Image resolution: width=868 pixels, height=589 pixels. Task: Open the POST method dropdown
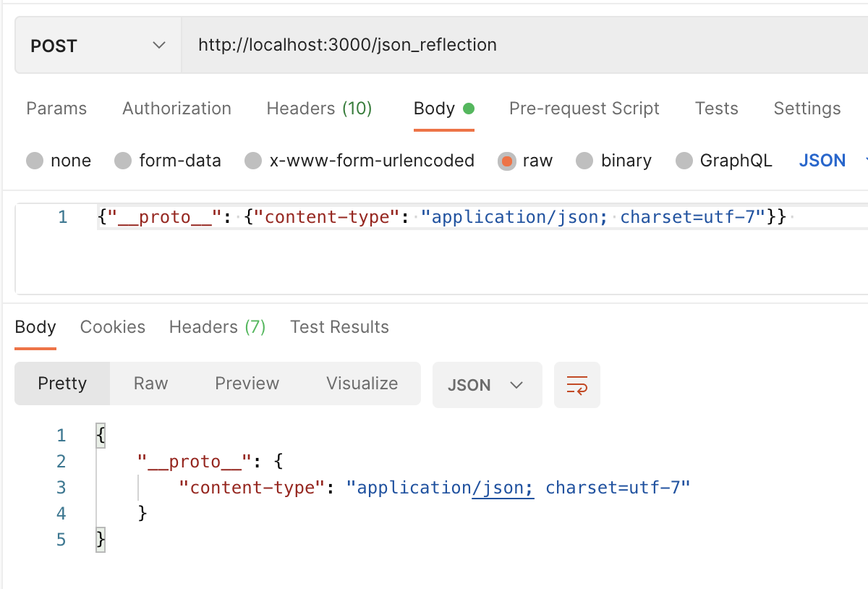98,46
